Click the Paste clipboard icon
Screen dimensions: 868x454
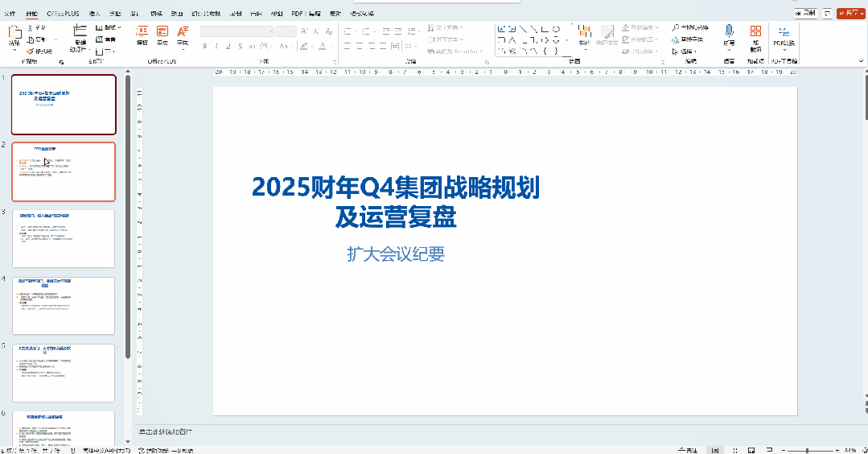(x=14, y=32)
